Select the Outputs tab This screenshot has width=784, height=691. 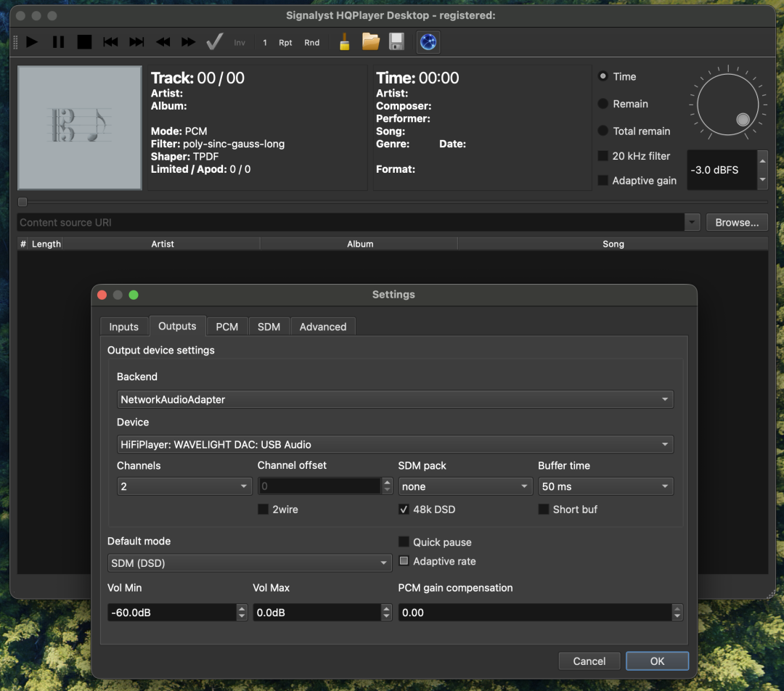coord(177,326)
